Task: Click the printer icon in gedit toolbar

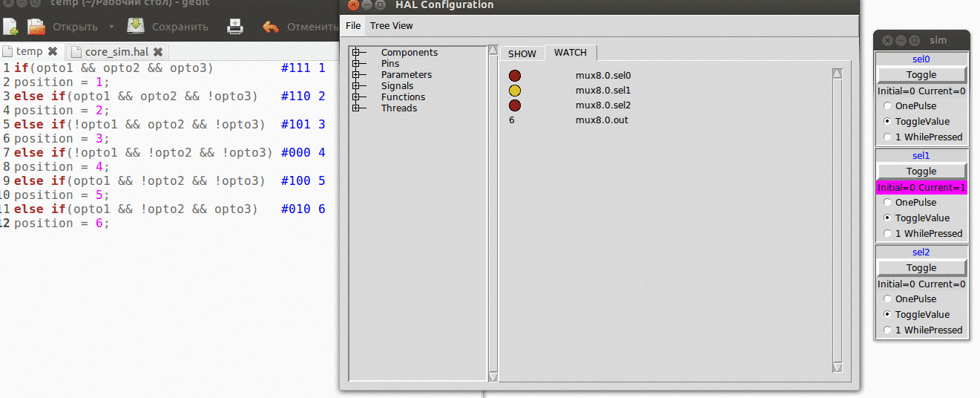Action: [235, 27]
